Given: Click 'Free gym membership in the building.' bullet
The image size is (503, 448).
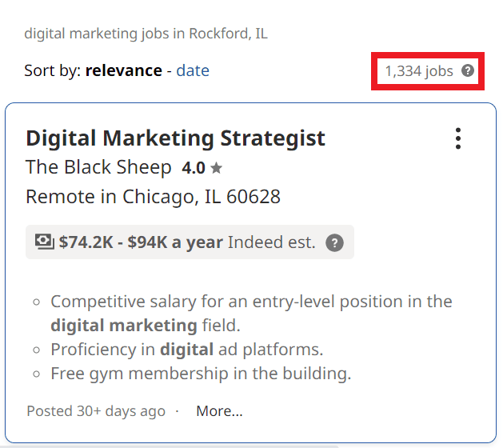Looking at the screenshot, I should coord(202,374).
